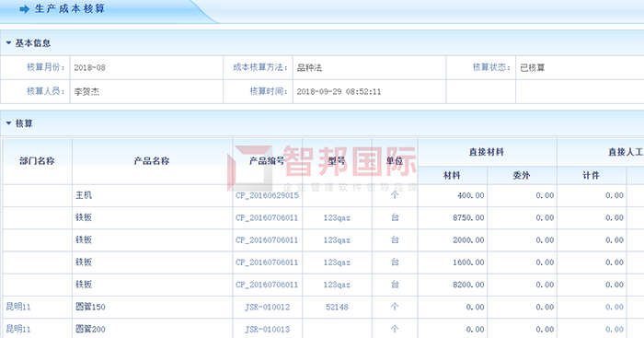Image resolution: width=644 pixels, height=338 pixels.
Task: Click the blue arrow icon beside 生产成本核算
Action: point(24,9)
